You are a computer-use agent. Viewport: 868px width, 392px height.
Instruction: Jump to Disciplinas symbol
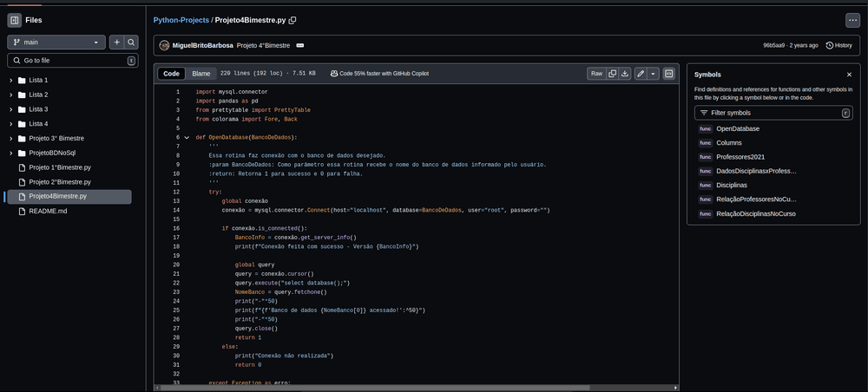click(731, 186)
